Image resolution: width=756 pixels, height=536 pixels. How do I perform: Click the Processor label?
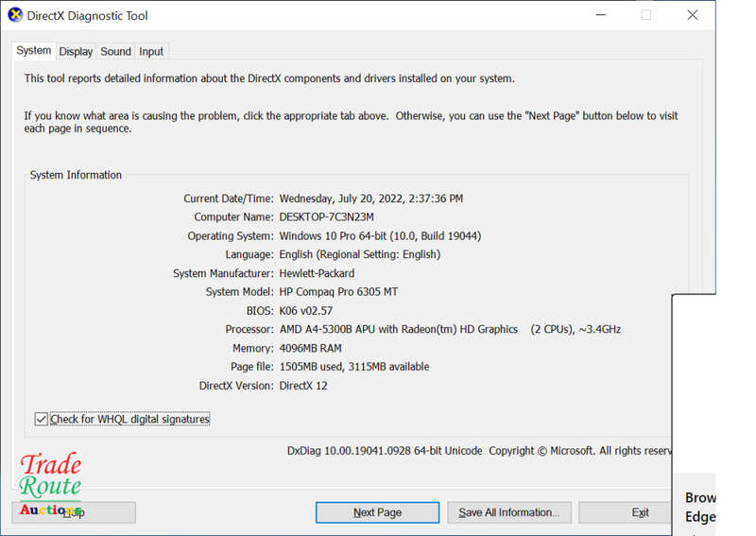[249, 329]
